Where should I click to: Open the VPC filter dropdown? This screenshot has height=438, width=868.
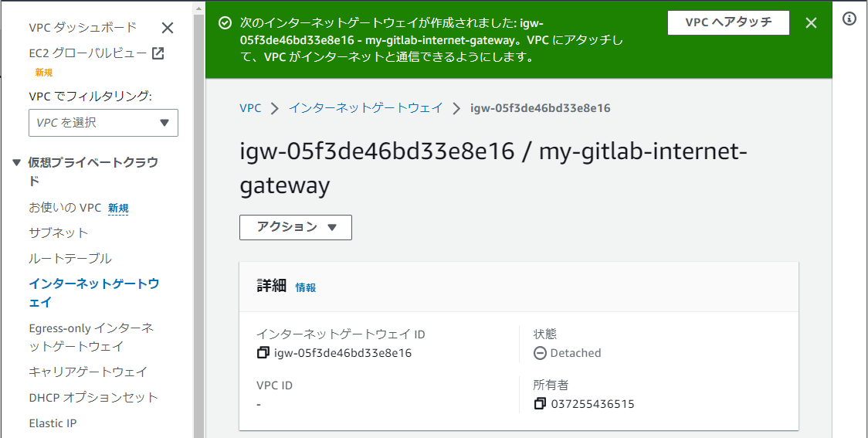click(x=103, y=123)
